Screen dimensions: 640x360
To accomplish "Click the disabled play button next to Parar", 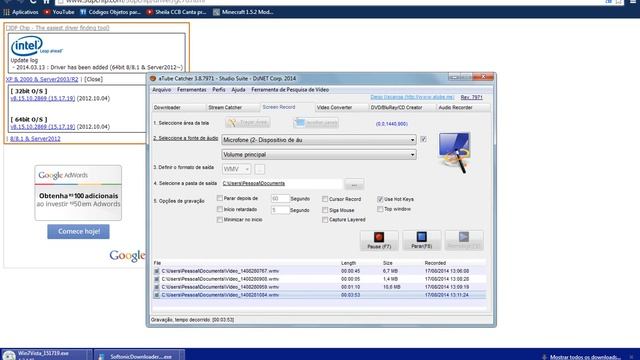I will [464, 240].
